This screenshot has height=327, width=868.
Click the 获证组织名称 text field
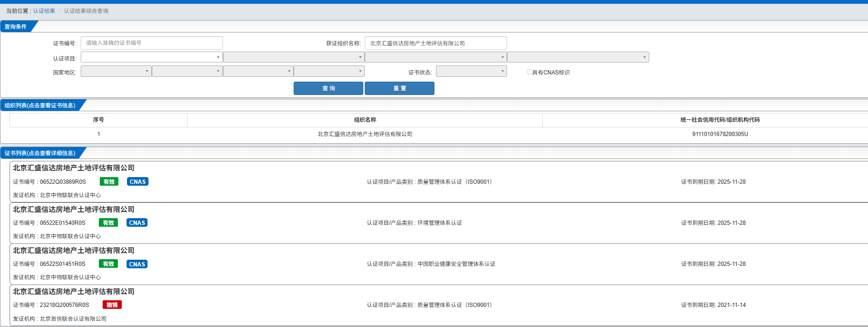[435, 43]
